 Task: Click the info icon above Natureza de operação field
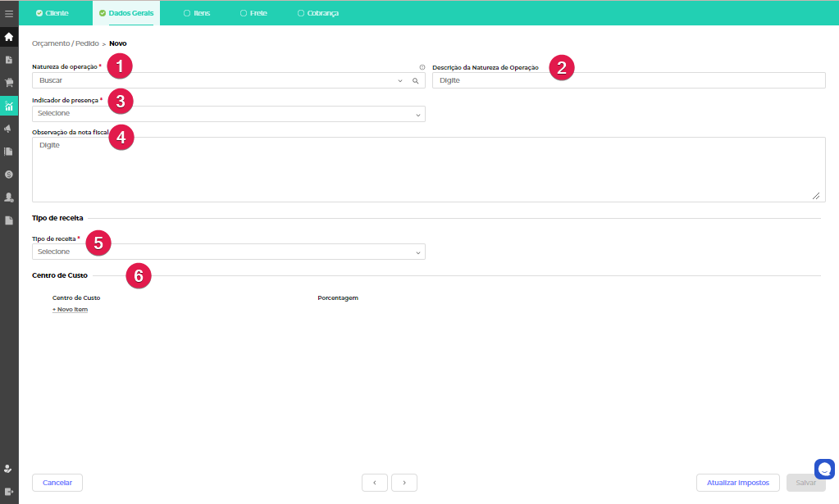pyautogui.click(x=422, y=67)
